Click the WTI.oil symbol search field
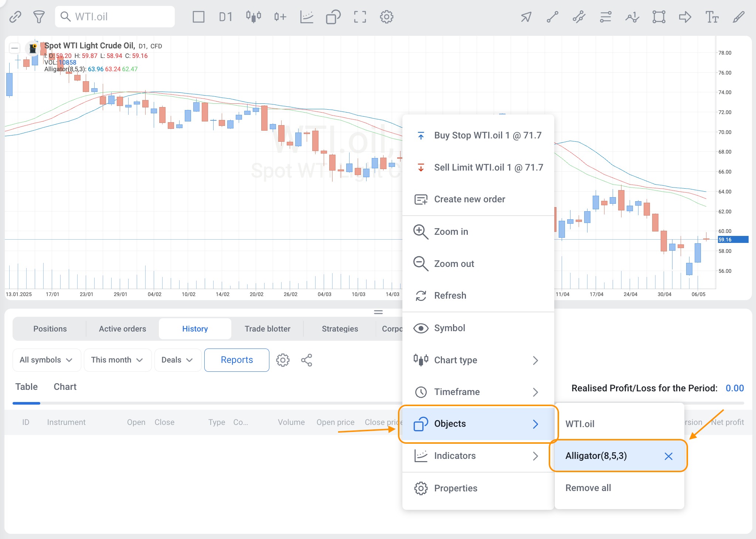The height and width of the screenshot is (539, 756). 115,17
